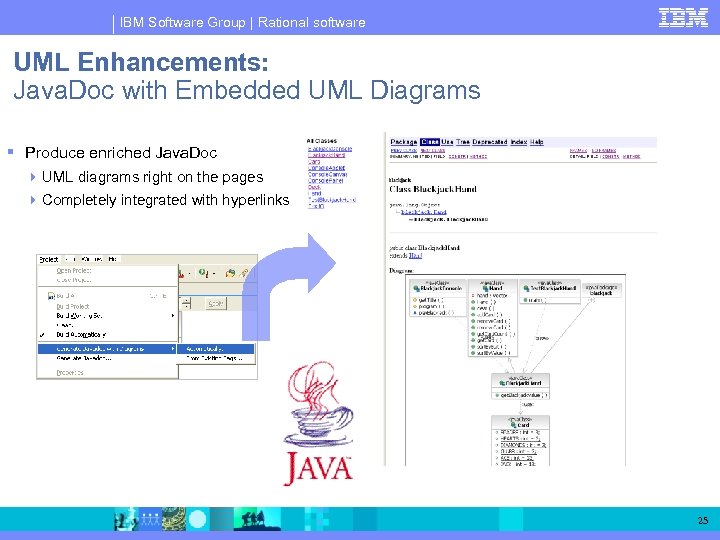Click Build Project in the Project menu

(73, 306)
